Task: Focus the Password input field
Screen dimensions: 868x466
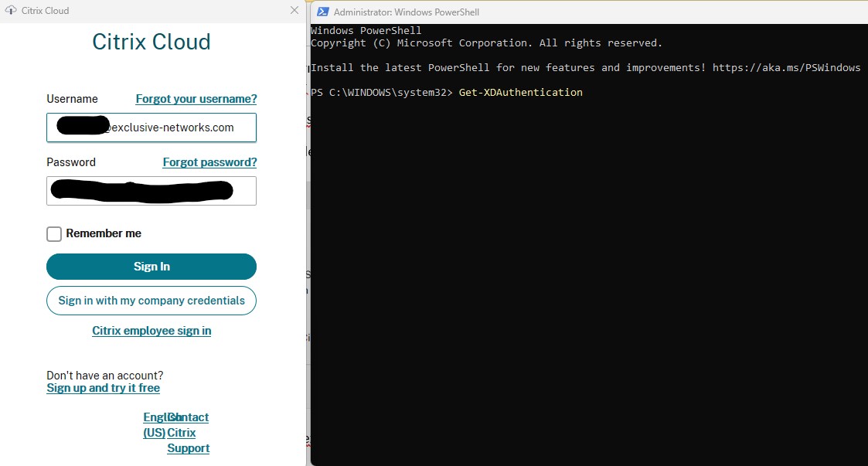Action: pyautogui.click(x=151, y=191)
